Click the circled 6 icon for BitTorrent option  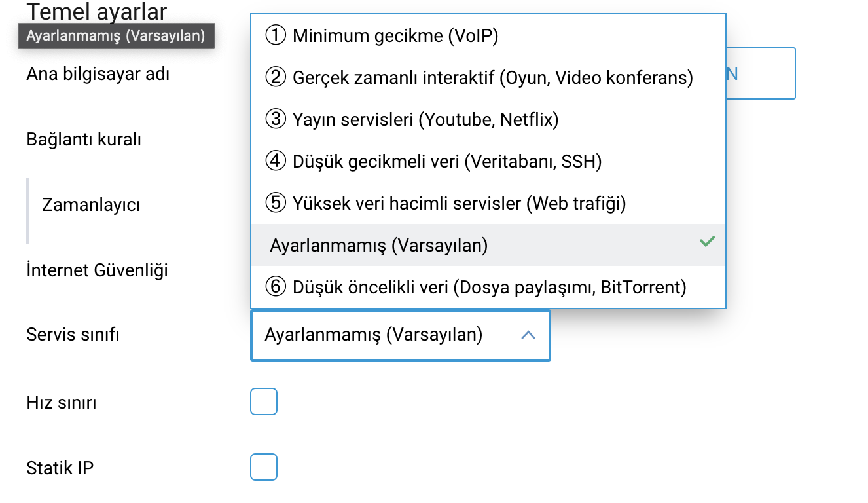tap(276, 287)
